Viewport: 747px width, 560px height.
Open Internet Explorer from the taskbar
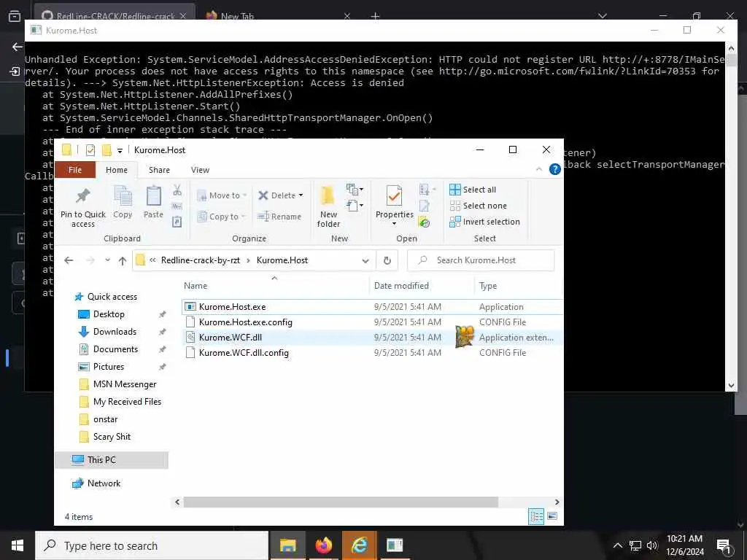(x=359, y=545)
